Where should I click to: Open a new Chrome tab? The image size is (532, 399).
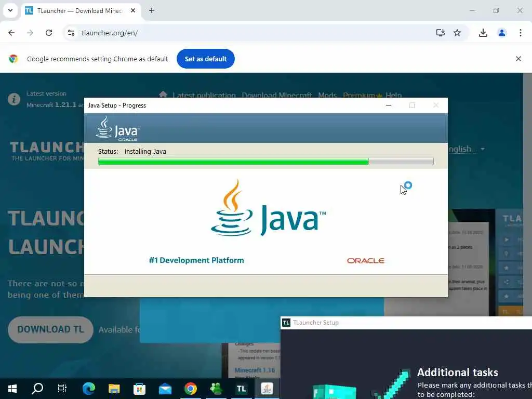[x=152, y=10]
